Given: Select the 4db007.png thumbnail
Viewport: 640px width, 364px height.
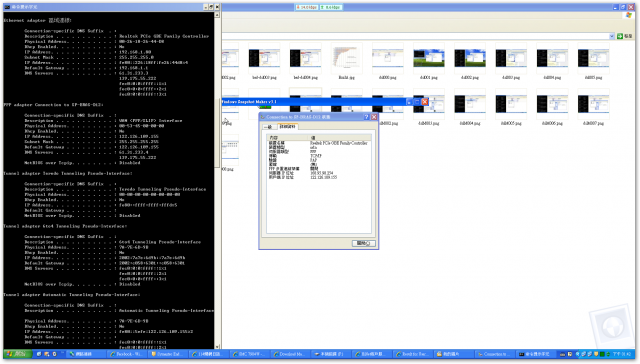Looking at the screenshot, I should (x=593, y=105).
